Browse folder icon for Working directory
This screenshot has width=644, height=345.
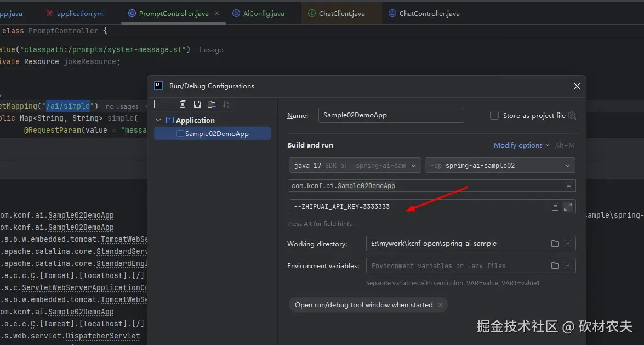click(555, 244)
